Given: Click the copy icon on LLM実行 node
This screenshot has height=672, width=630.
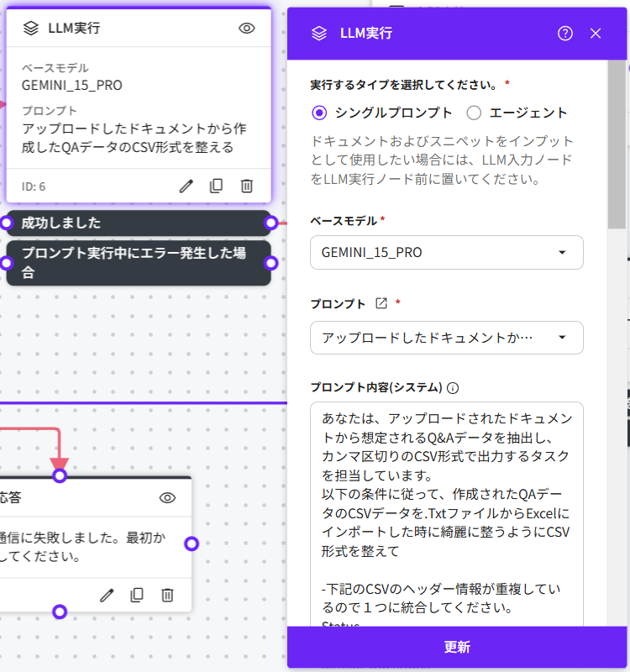Looking at the screenshot, I should pyautogui.click(x=217, y=186).
